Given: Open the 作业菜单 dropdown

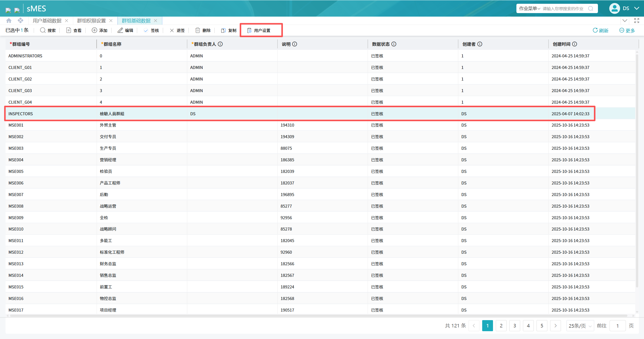Looking at the screenshot, I should tap(529, 9).
